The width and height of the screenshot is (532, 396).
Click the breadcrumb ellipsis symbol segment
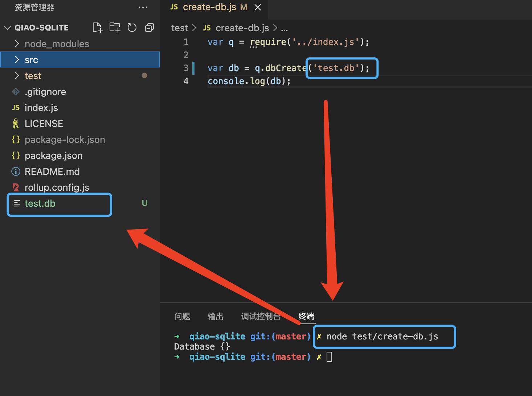coord(285,29)
